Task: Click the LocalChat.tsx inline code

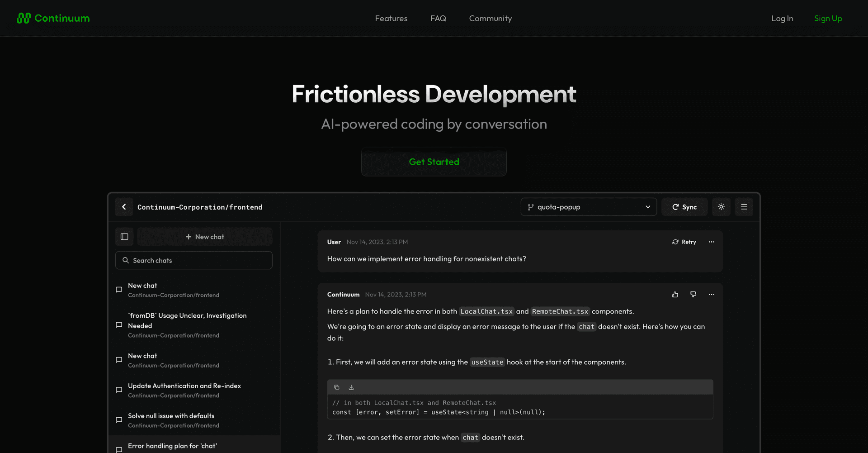Action: pos(486,311)
